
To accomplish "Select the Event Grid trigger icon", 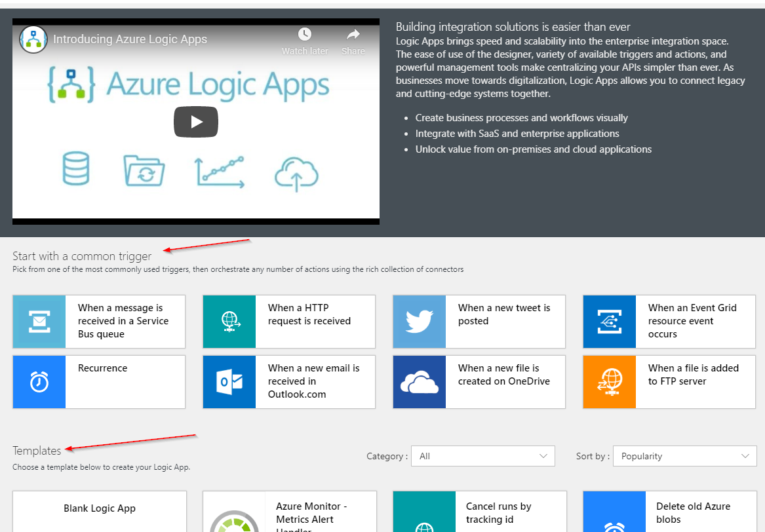I will tap(609, 321).
